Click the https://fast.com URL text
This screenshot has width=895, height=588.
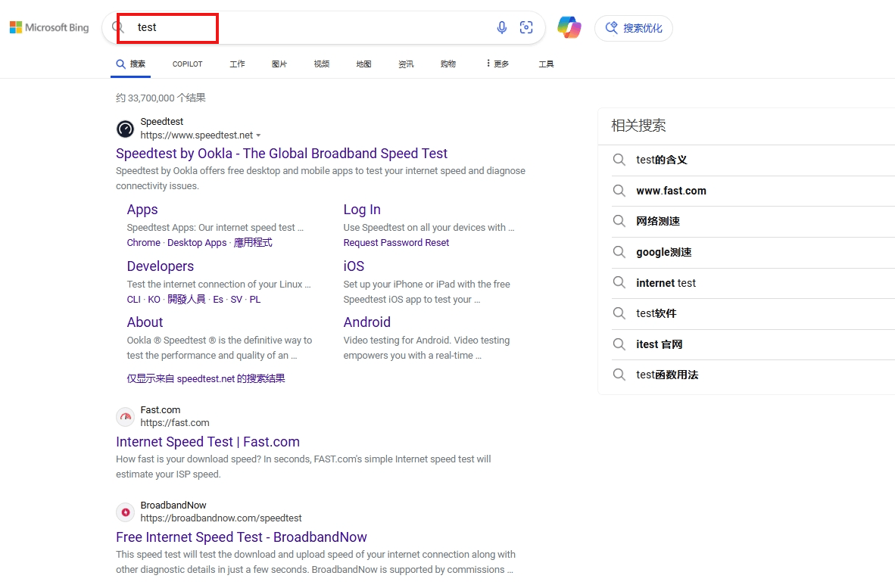tap(175, 422)
